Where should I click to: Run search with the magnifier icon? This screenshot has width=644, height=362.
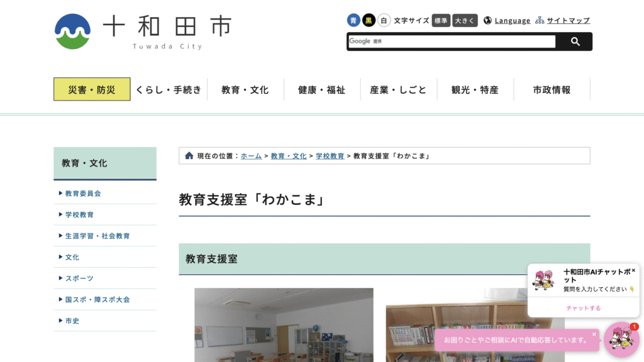pos(575,41)
